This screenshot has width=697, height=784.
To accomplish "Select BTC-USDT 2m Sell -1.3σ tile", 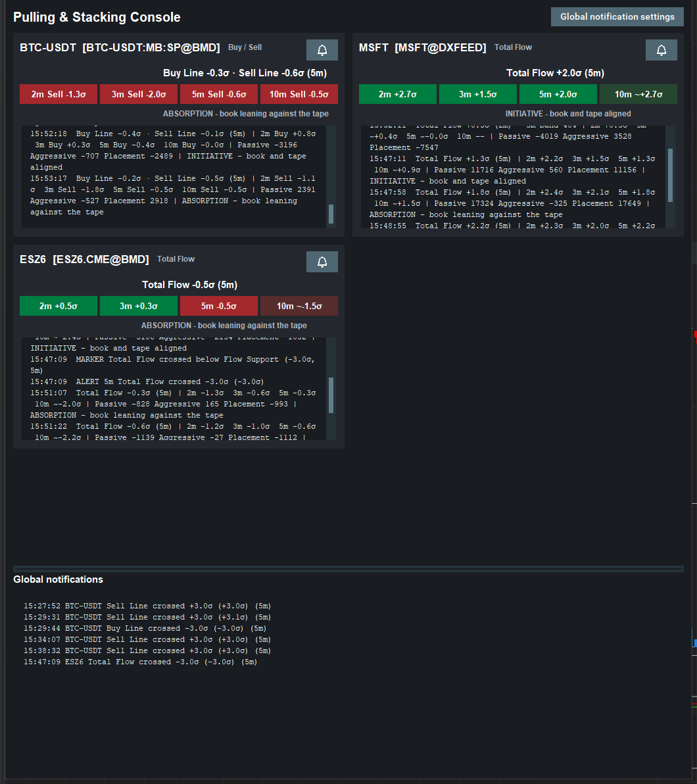I will click(x=59, y=94).
